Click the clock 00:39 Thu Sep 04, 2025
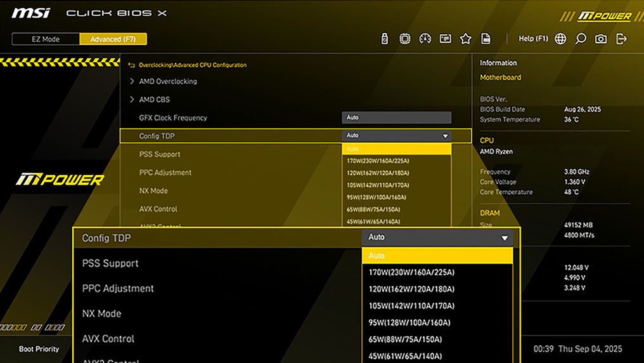 point(578,349)
